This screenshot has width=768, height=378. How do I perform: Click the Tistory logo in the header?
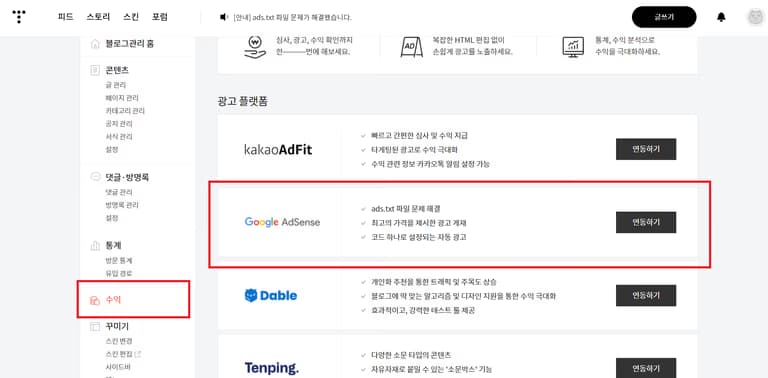[19, 17]
